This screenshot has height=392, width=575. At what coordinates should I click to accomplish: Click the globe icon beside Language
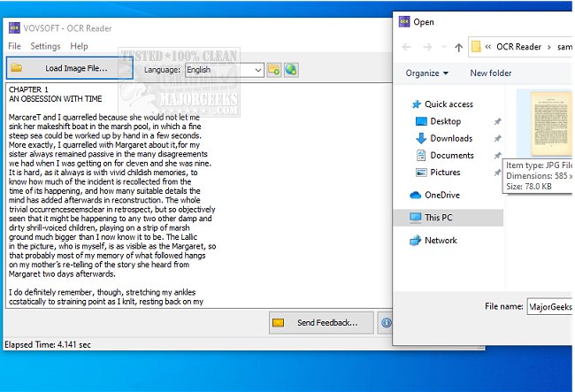290,69
